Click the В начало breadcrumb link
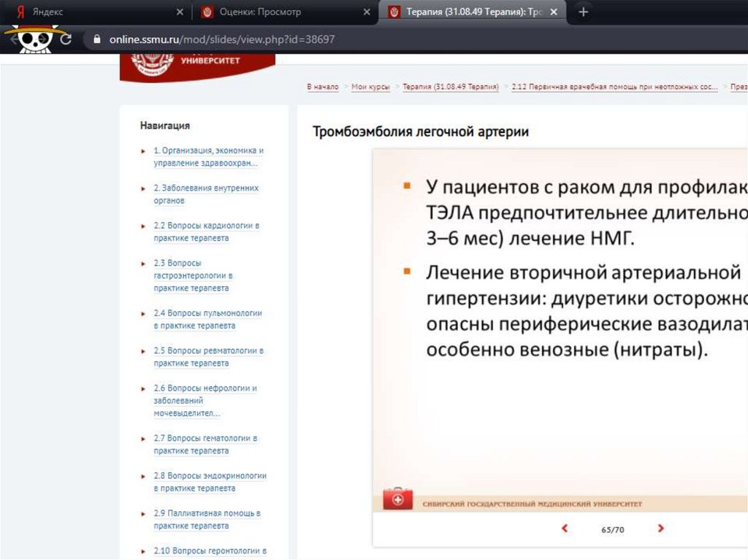 [322, 87]
